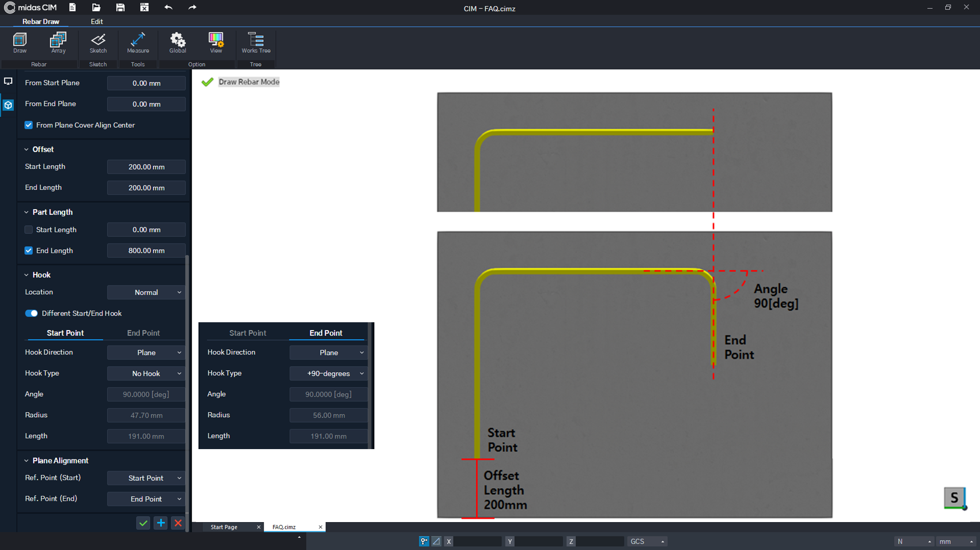The width and height of the screenshot is (980, 550).
Task: Collapse the Hook section
Action: 26,275
